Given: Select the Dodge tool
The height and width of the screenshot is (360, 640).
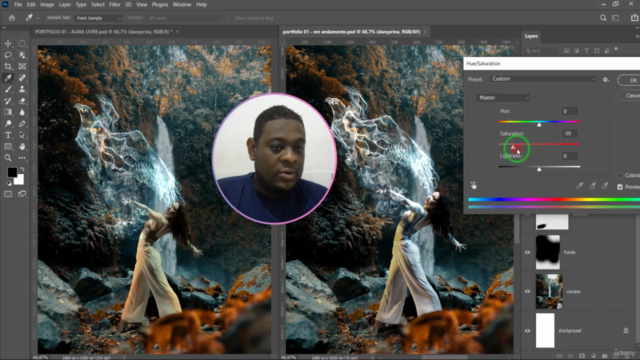Looking at the screenshot, I should pyautogui.click(x=8, y=123).
